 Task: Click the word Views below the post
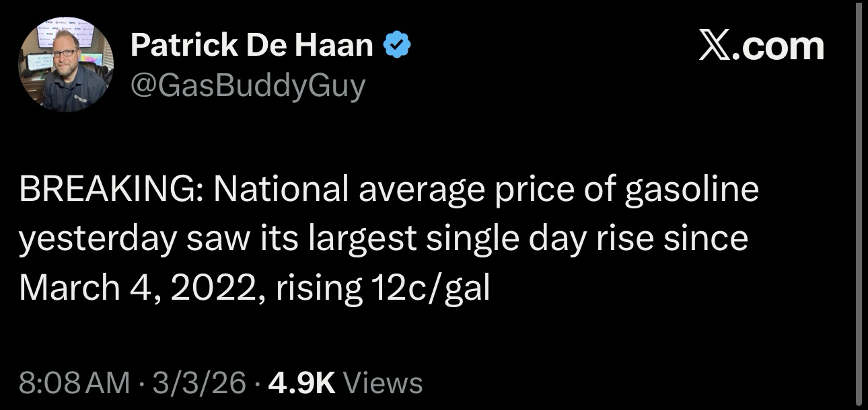tap(382, 382)
